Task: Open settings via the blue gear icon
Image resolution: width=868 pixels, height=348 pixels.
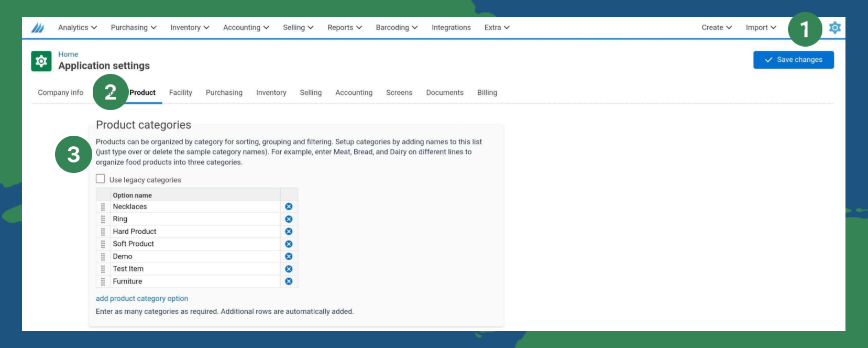Action: pyautogui.click(x=835, y=28)
